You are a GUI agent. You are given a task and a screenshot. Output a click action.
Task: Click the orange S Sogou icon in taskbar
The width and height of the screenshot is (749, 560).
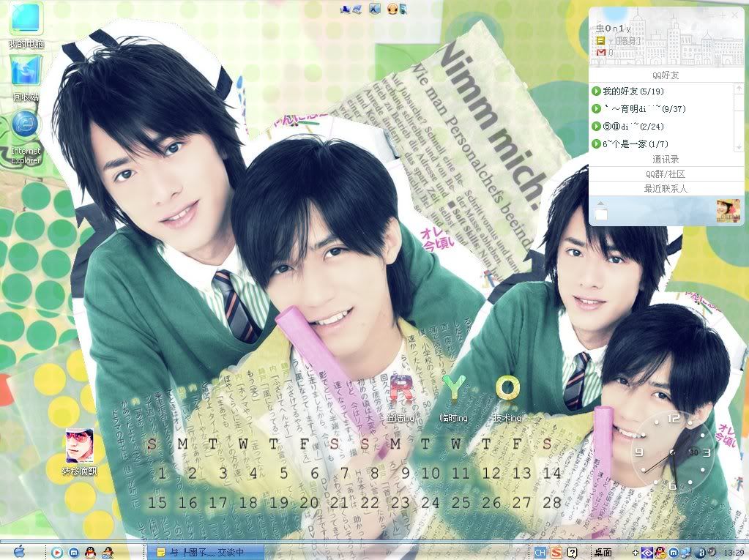coord(556,552)
